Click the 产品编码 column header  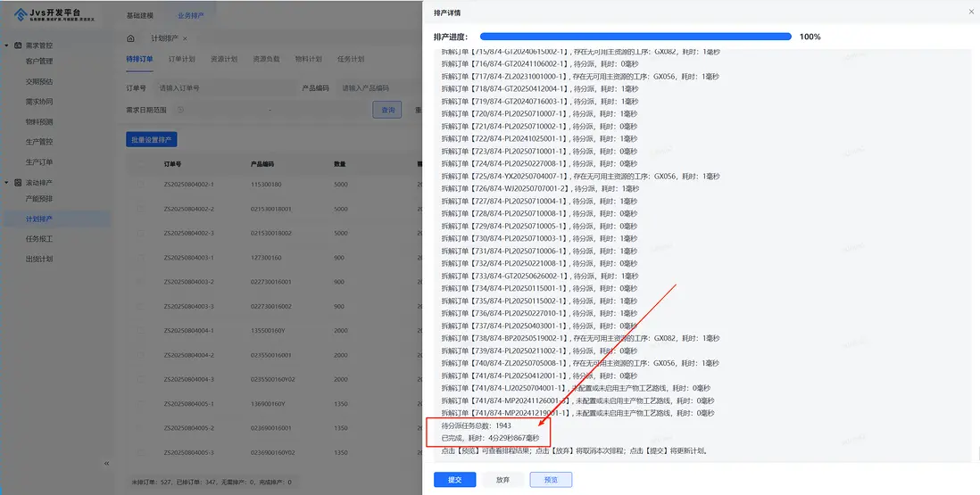coord(262,164)
